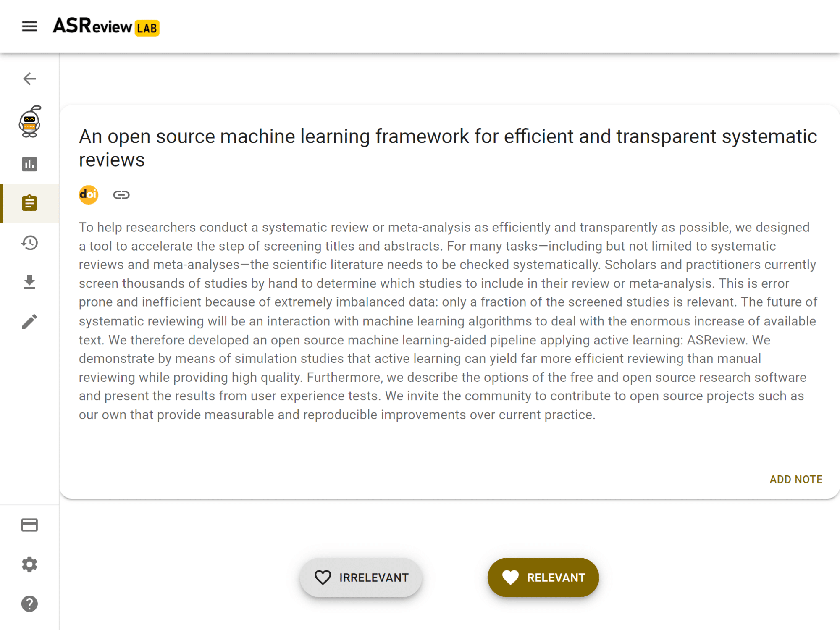Open the hamburger navigation menu
This screenshot has height=630, width=840.
point(29,26)
